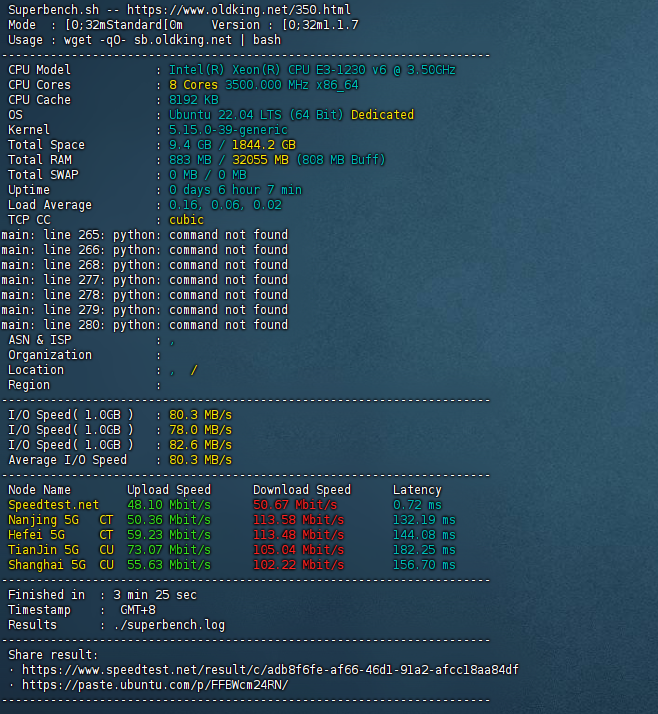658x714 pixels.
Task: Click the Nanjing 5G node row
Action: (47, 520)
